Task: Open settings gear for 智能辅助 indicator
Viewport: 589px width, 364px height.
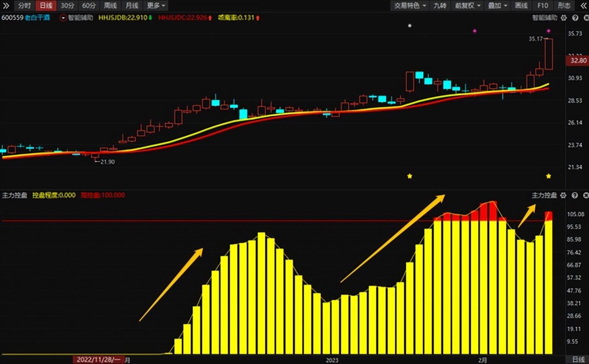Action: pos(563,18)
